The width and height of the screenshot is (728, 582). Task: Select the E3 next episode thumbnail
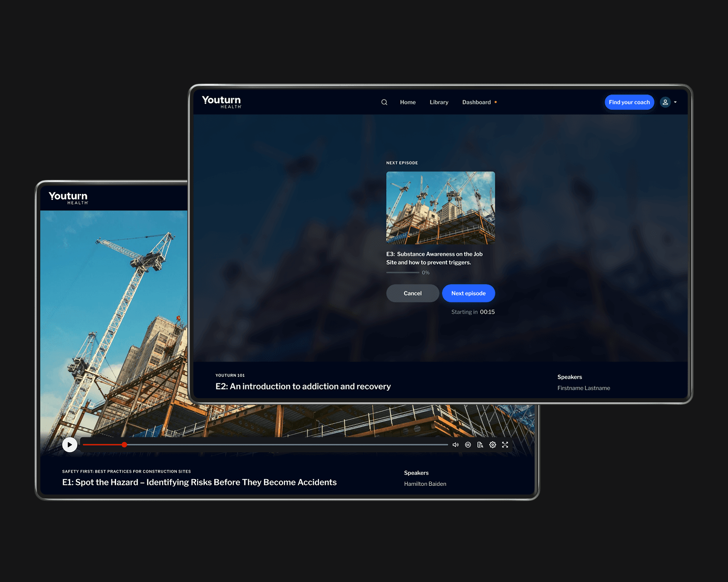tap(440, 208)
